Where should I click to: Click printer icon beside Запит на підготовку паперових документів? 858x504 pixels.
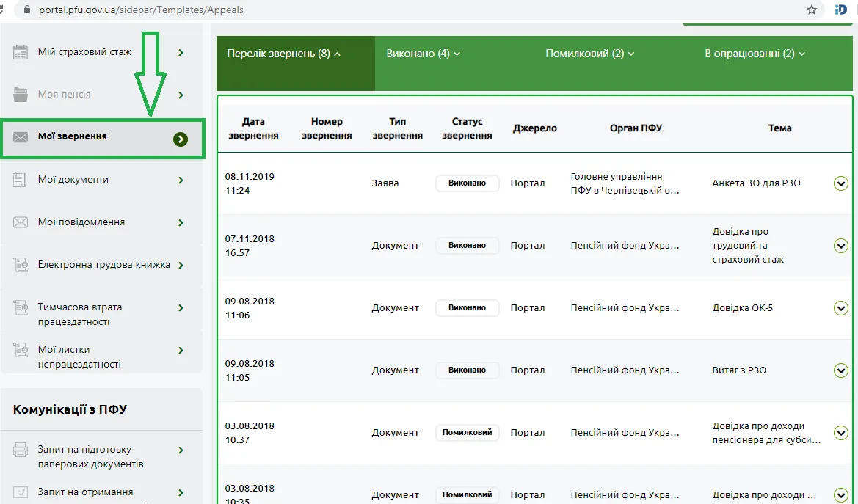pos(21,450)
